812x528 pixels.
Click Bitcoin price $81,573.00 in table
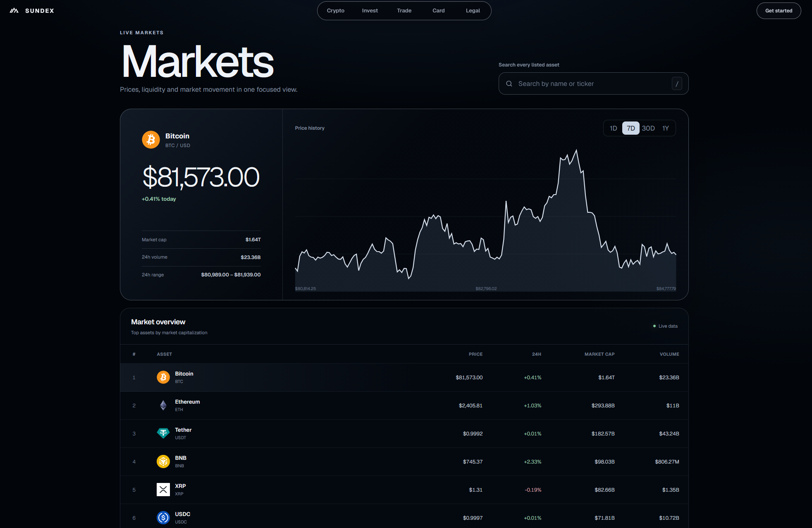point(469,377)
